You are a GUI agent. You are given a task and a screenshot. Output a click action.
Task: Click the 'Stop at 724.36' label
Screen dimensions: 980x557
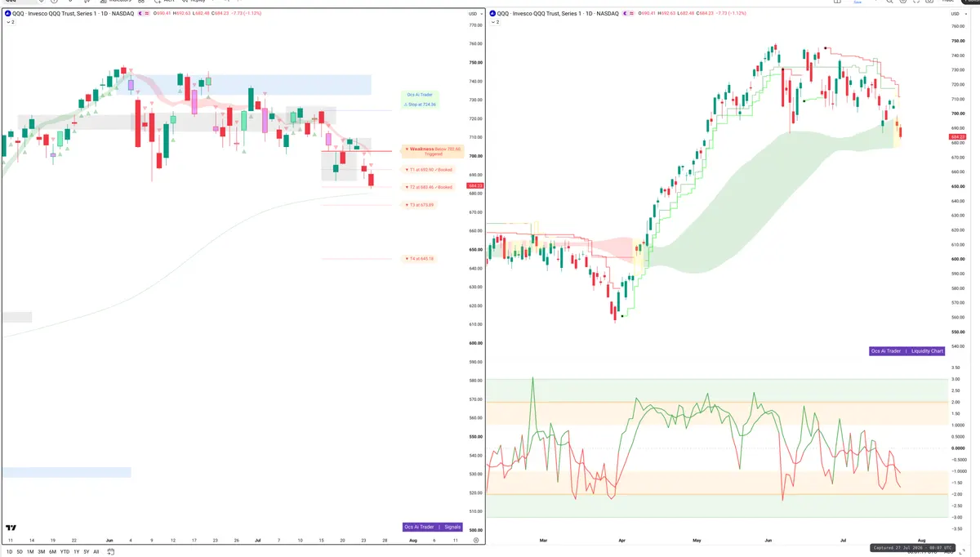pos(420,105)
